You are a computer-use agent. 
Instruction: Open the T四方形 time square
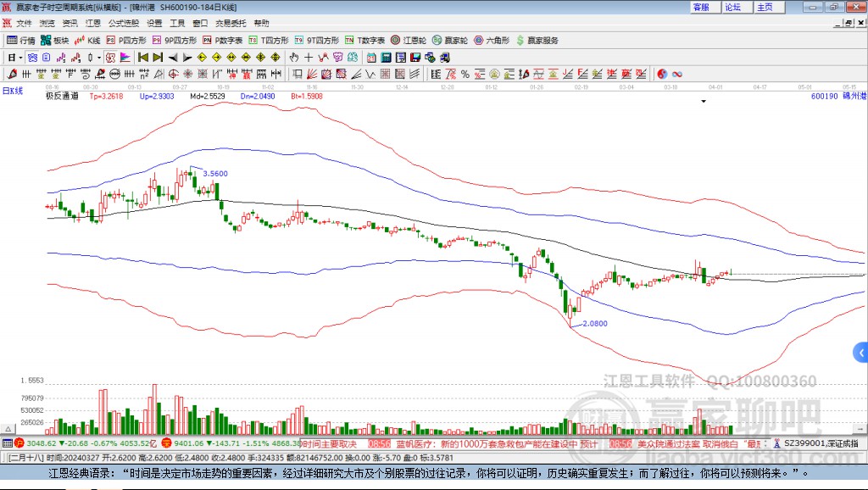tap(269, 41)
